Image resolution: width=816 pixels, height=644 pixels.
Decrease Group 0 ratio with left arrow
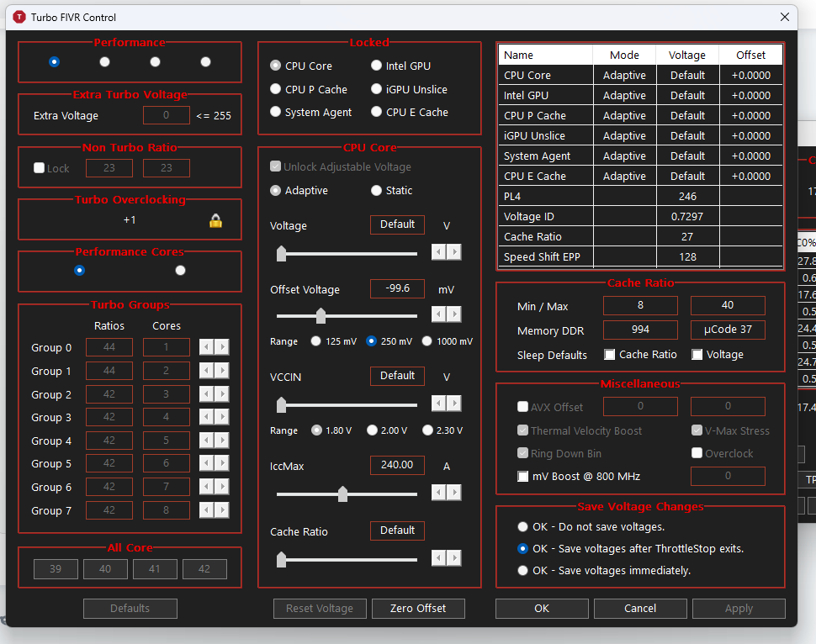point(207,347)
